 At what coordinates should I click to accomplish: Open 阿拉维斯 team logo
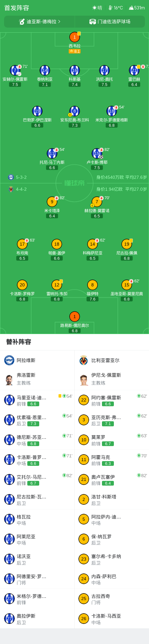click(x=9, y=360)
